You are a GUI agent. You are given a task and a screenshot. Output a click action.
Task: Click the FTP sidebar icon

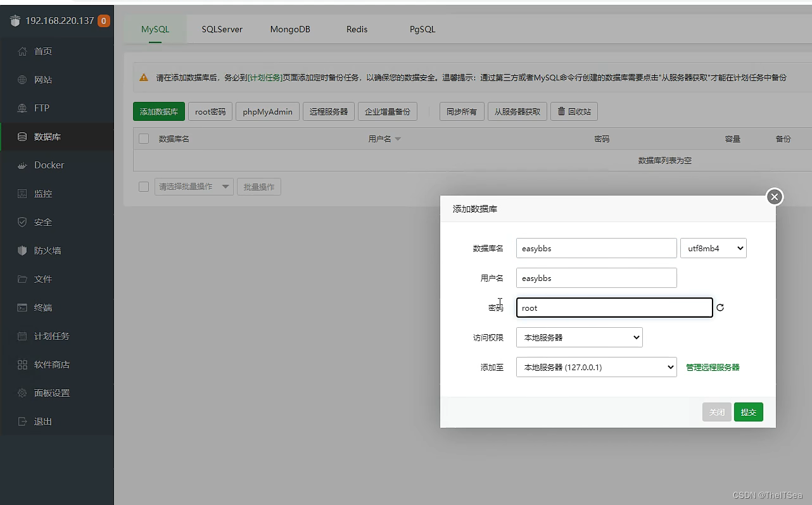(x=23, y=108)
